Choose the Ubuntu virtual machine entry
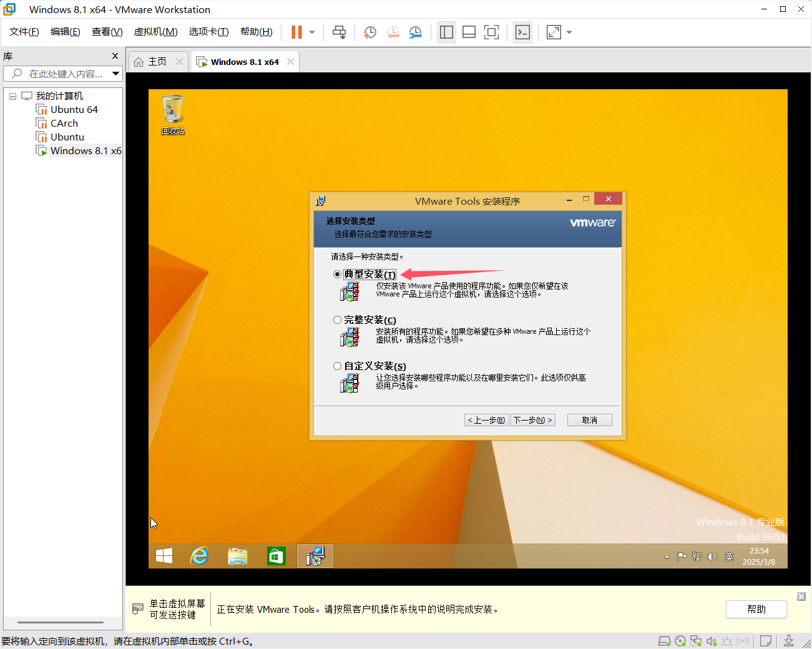This screenshot has height=649, width=812. coord(67,137)
